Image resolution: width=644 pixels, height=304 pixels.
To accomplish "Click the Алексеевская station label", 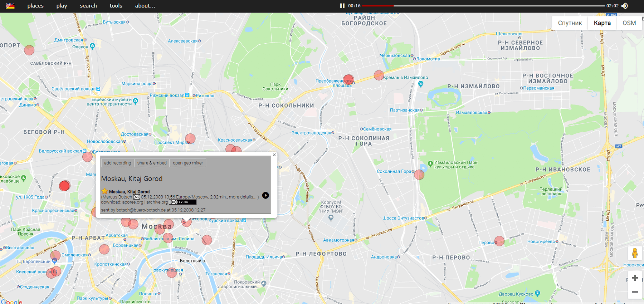I will [x=183, y=41].
